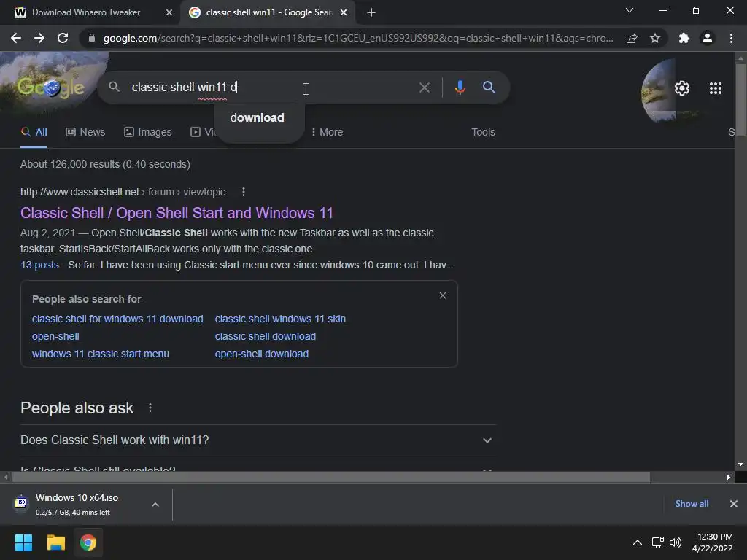The image size is (747, 560).
Task: Open People also ask options menu
Action: coord(150,408)
